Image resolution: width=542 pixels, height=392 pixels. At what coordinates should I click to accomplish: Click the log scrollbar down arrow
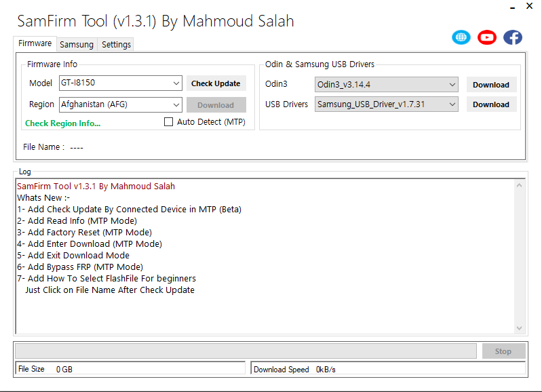point(519,328)
